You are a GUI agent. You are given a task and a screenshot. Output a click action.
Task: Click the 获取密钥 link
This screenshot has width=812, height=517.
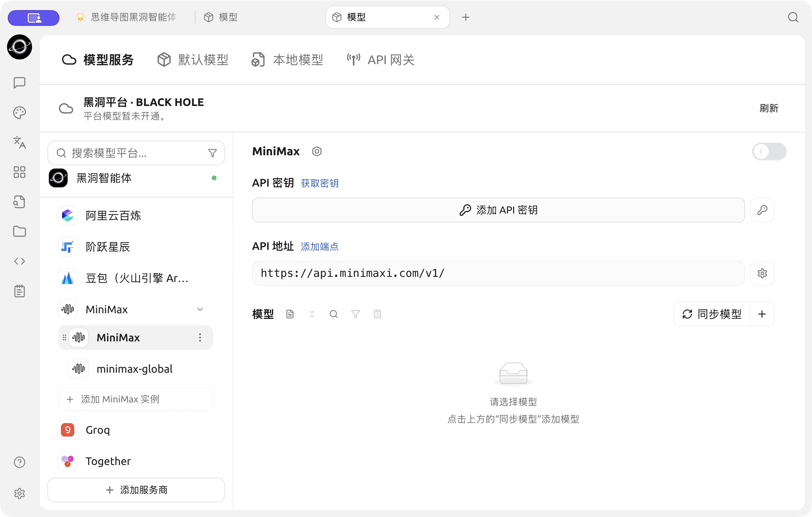click(x=320, y=183)
